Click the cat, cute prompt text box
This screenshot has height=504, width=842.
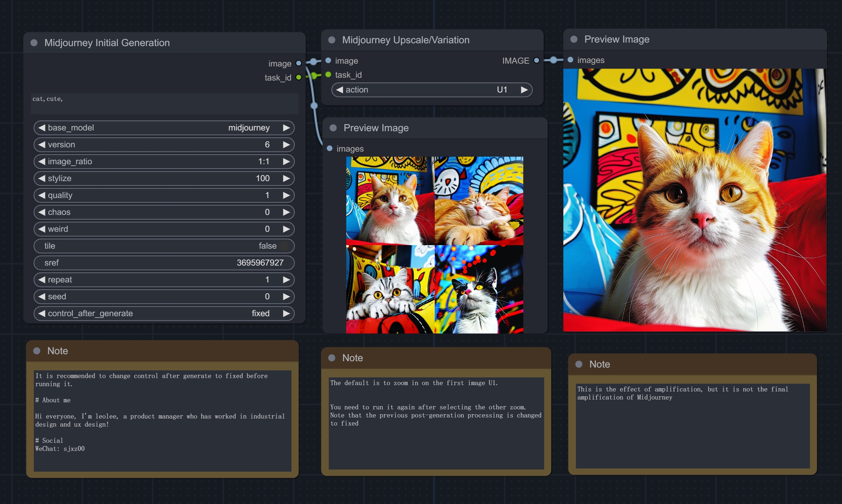[164, 103]
